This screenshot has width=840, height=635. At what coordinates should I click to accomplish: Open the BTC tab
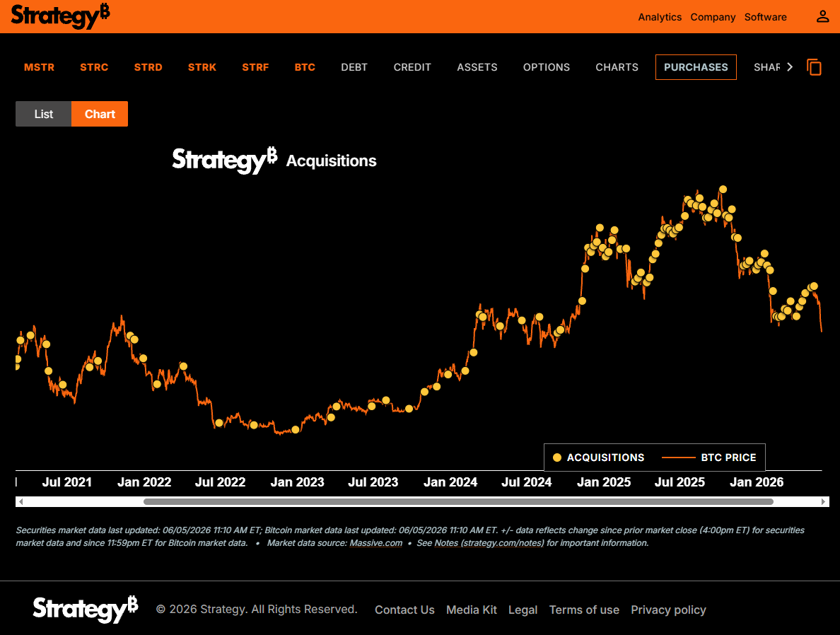point(305,67)
